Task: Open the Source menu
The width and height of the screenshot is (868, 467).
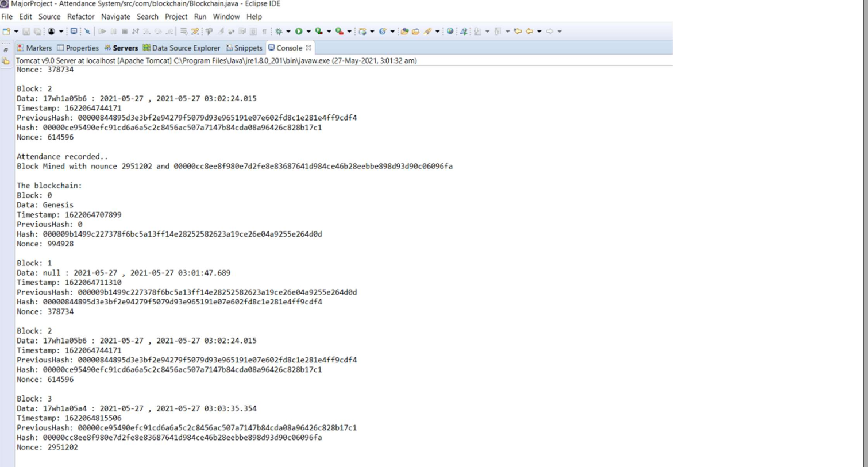Action: tap(49, 17)
